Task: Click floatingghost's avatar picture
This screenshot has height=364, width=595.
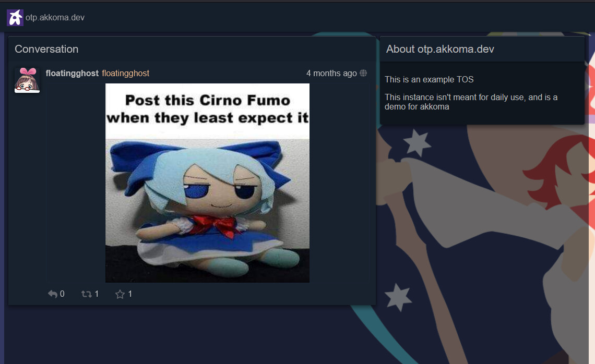Action: tap(27, 80)
